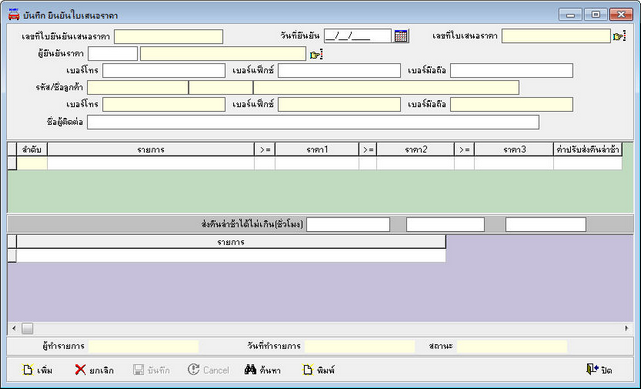Click the วันที่ยืนยัน date field
This screenshot has width=641, height=389.
click(x=358, y=36)
